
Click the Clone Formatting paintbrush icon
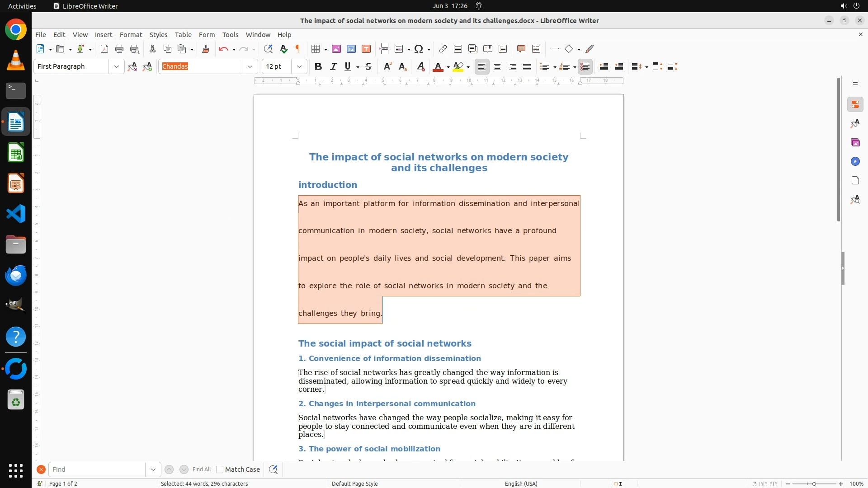pyautogui.click(x=206, y=49)
